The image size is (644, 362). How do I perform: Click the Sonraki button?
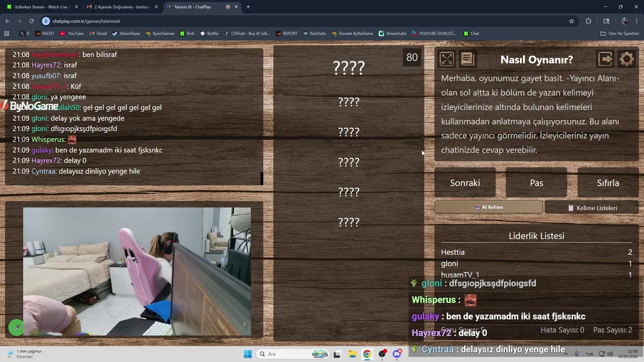465,183
